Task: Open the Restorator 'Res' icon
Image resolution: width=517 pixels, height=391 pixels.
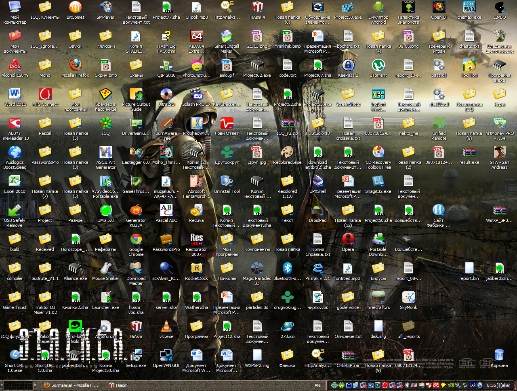Action: 197,239
